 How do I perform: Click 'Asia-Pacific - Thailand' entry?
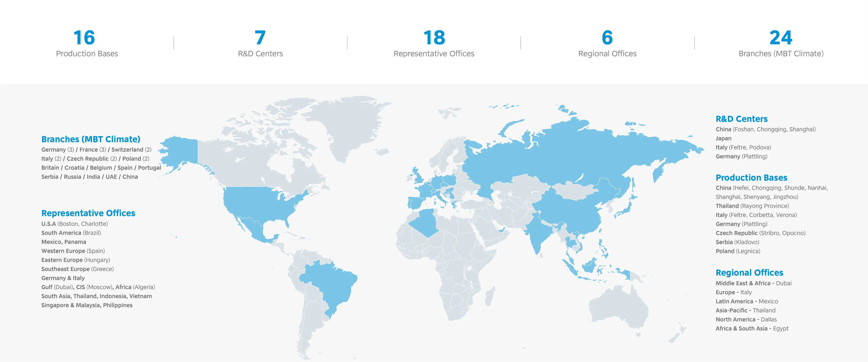(745, 310)
